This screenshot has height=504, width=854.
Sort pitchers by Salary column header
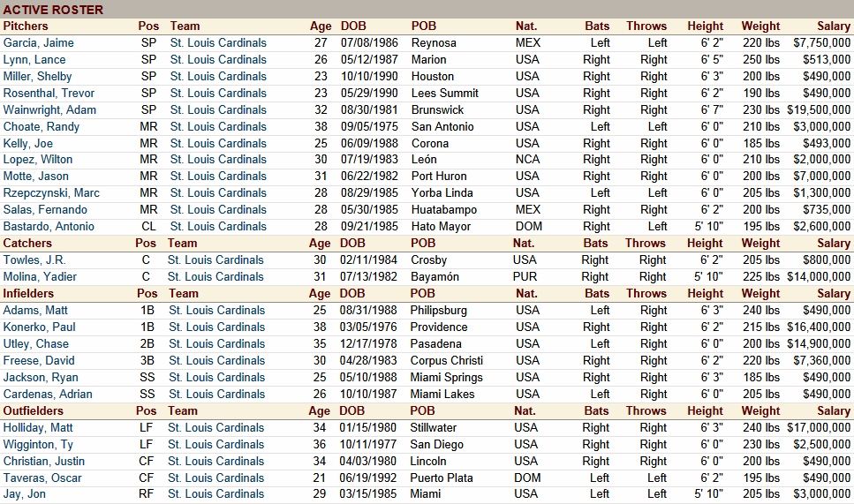click(833, 26)
